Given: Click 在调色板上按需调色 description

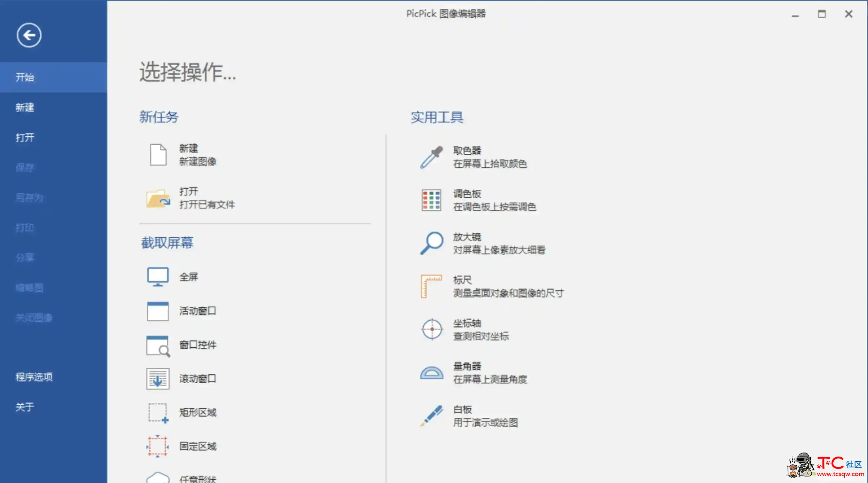Looking at the screenshot, I should pos(495,207).
